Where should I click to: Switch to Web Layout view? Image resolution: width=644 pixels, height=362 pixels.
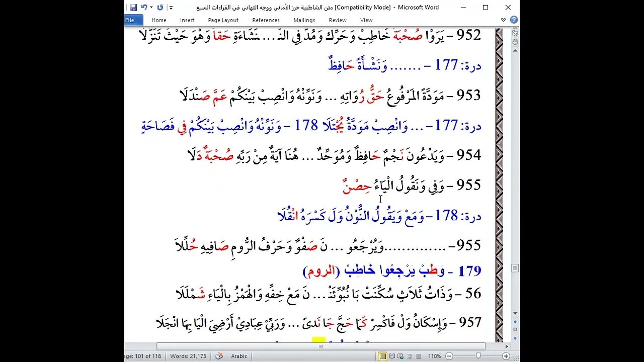401,356
